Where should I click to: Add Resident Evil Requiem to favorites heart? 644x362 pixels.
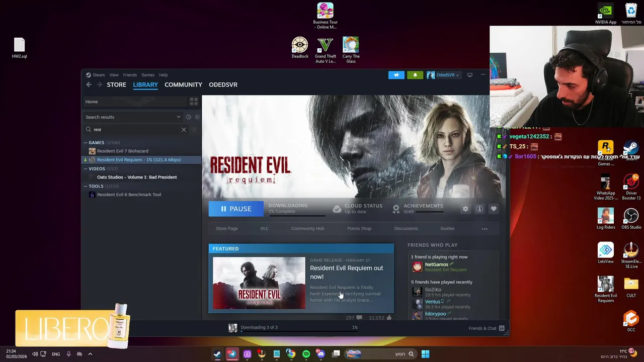click(x=494, y=209)
